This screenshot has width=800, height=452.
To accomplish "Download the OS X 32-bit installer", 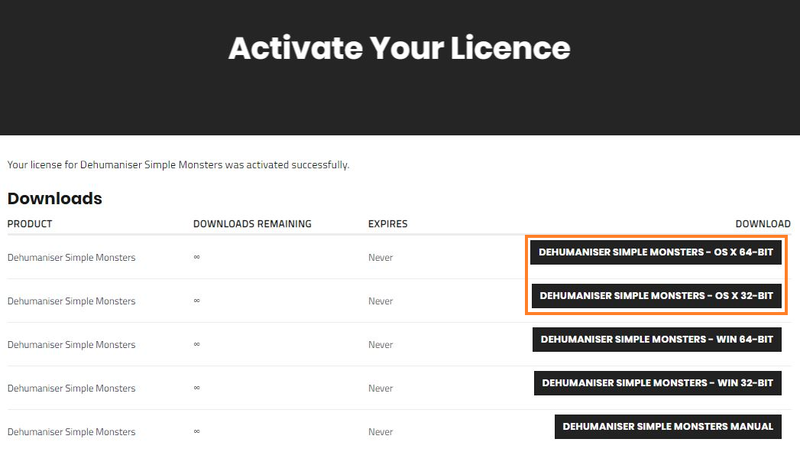I will click(656, 295).
